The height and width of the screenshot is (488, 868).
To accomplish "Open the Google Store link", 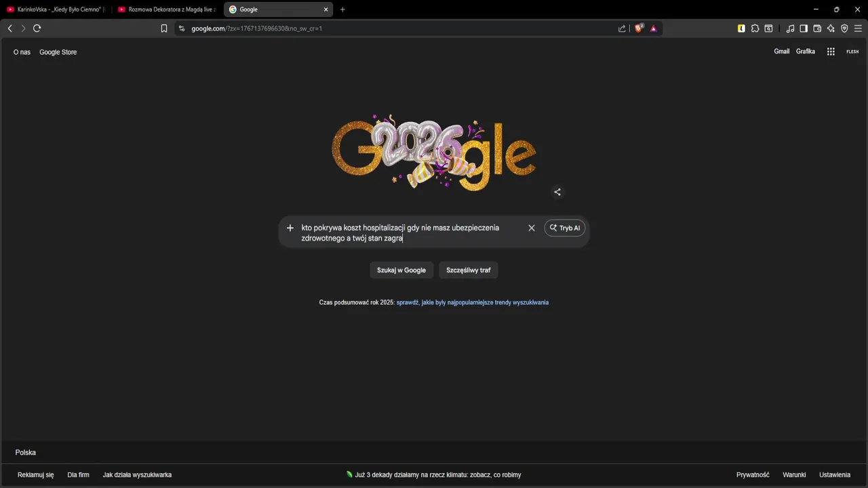I will tap(58, 52).
